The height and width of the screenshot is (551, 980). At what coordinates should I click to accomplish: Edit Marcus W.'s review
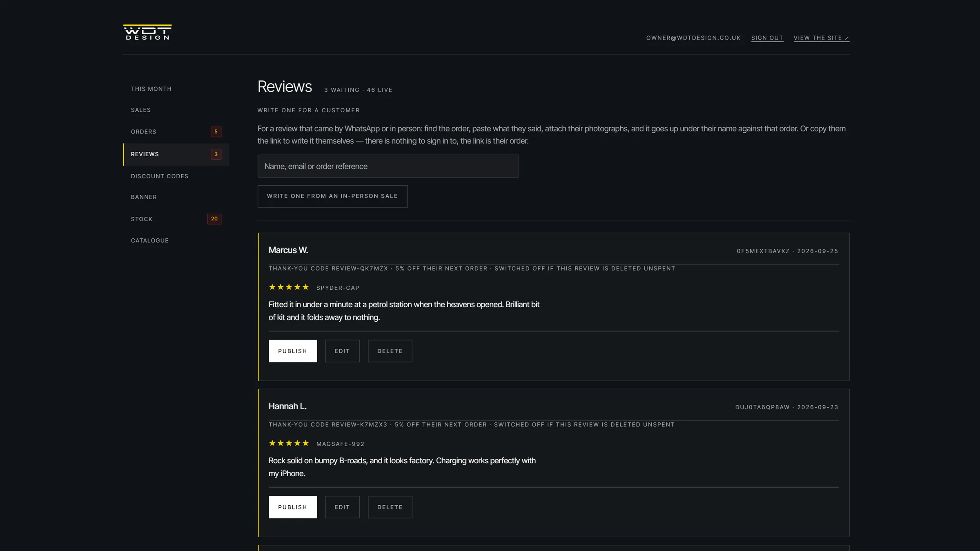(342, 351)
